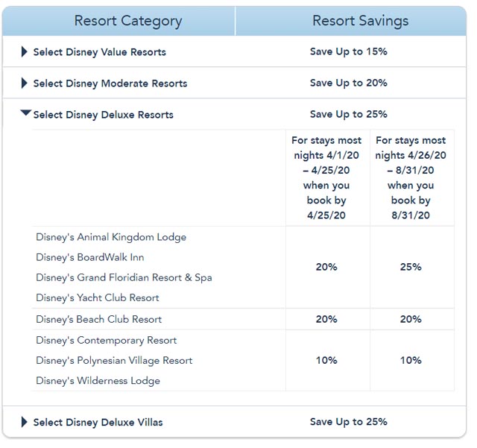This screenshot has height=448, width=477.
Task: Select Disney's Animal Kingdom Lodge
Action: 111,237
